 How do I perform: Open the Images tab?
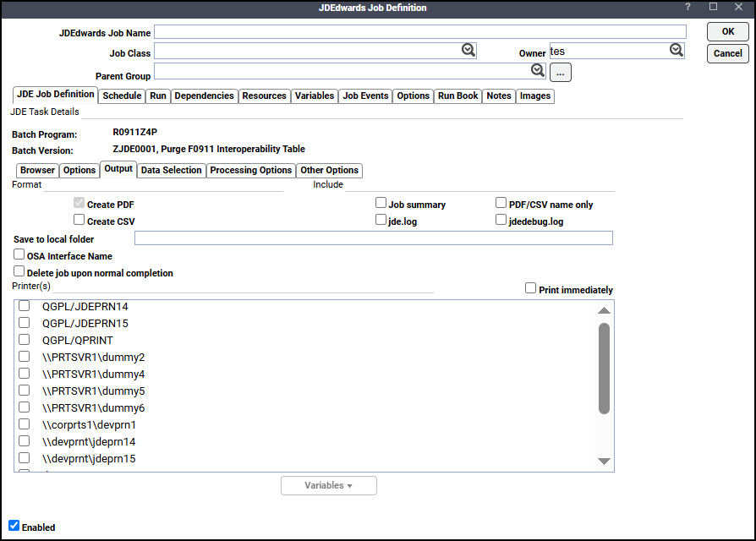tap(535, 96)
